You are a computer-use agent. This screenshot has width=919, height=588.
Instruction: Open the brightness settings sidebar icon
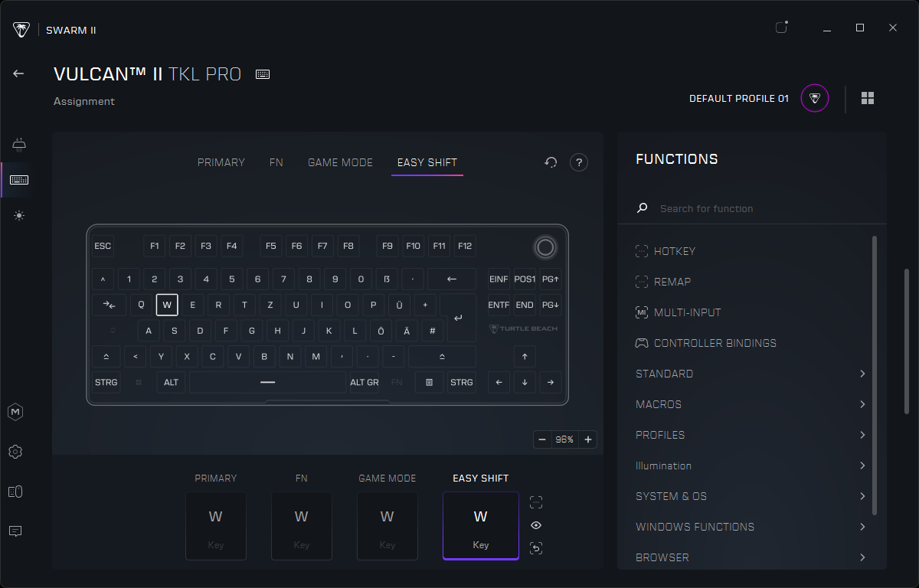(19, 216)
